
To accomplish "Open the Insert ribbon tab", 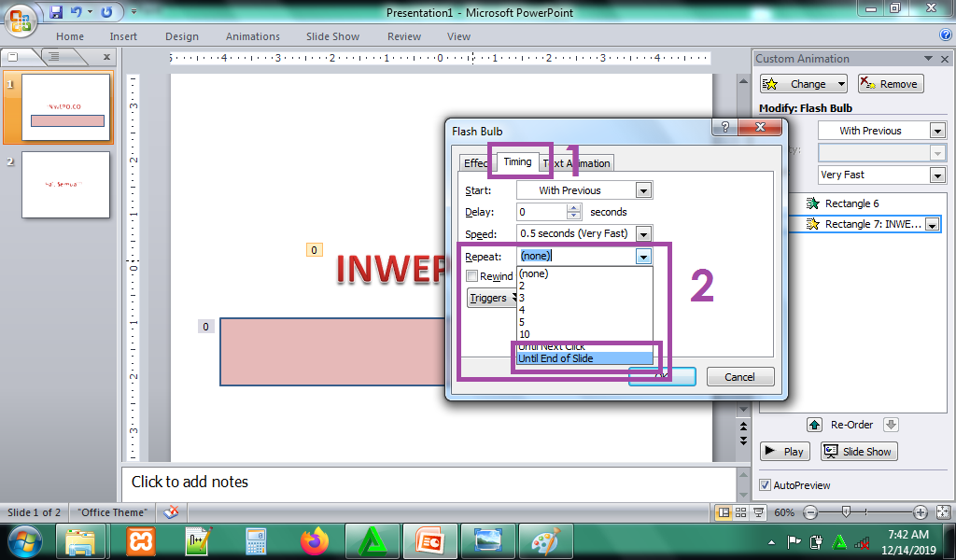I will [x=123, y=36].
